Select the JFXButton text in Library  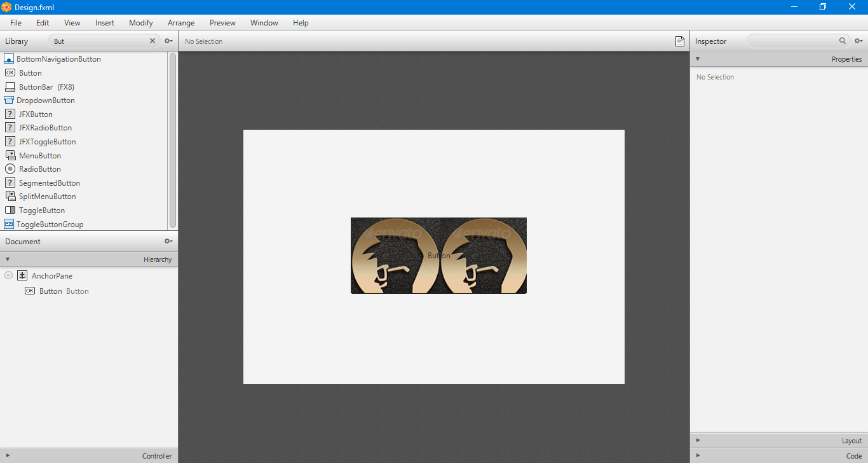[36, 114]
